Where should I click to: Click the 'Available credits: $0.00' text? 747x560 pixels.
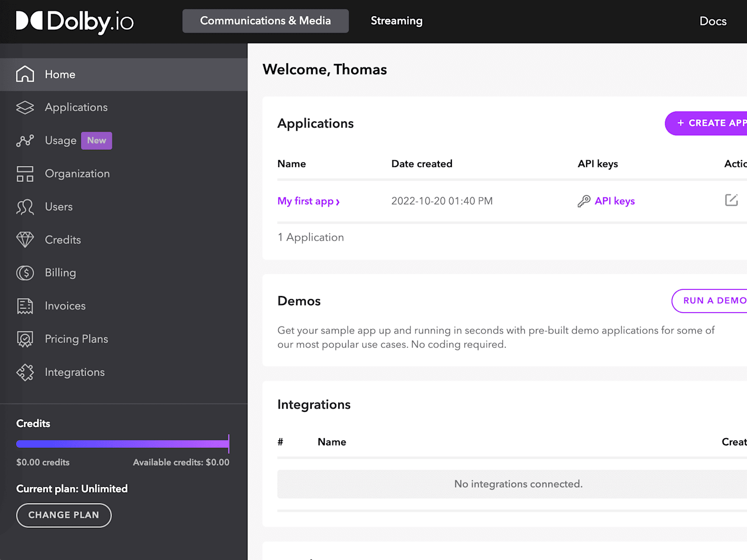pyautogui.click(x=181, y=463)
